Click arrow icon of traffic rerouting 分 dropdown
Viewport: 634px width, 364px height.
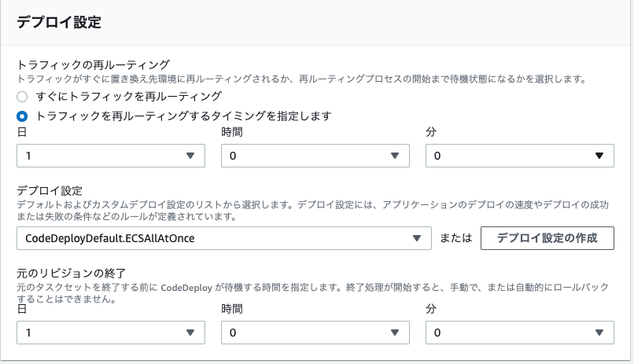click(599, 156)
